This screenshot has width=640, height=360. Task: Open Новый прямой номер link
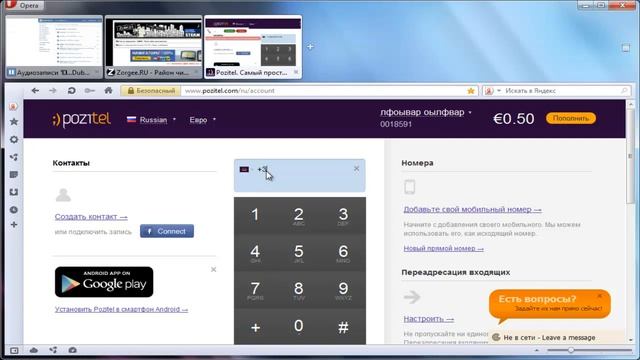click(443, 248)
